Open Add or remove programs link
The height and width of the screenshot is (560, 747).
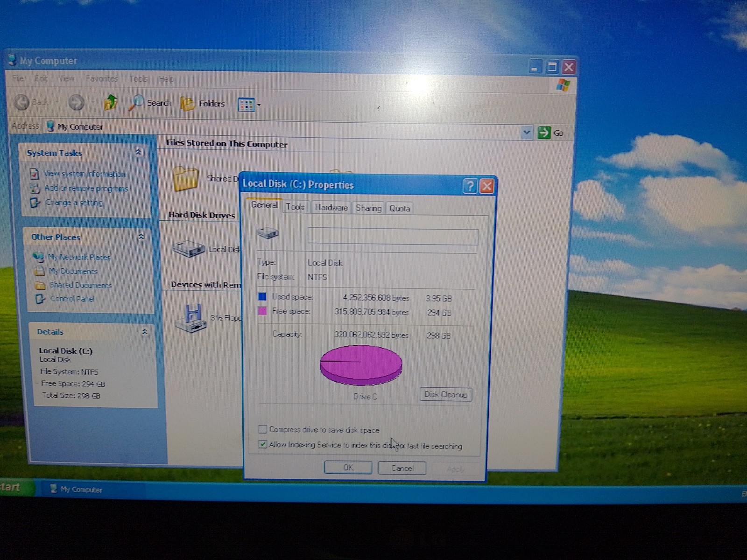click(x=86, y=188)
